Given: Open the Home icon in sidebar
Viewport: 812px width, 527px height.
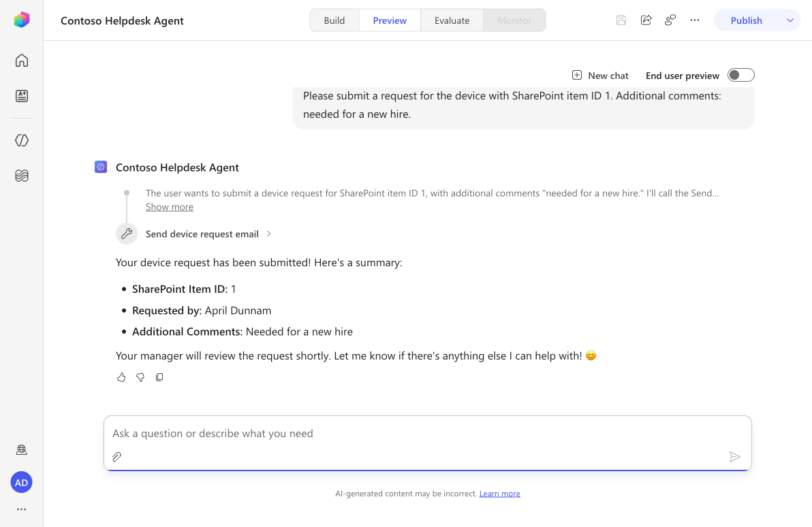Looking at the screenshot, I should [22, 61].
